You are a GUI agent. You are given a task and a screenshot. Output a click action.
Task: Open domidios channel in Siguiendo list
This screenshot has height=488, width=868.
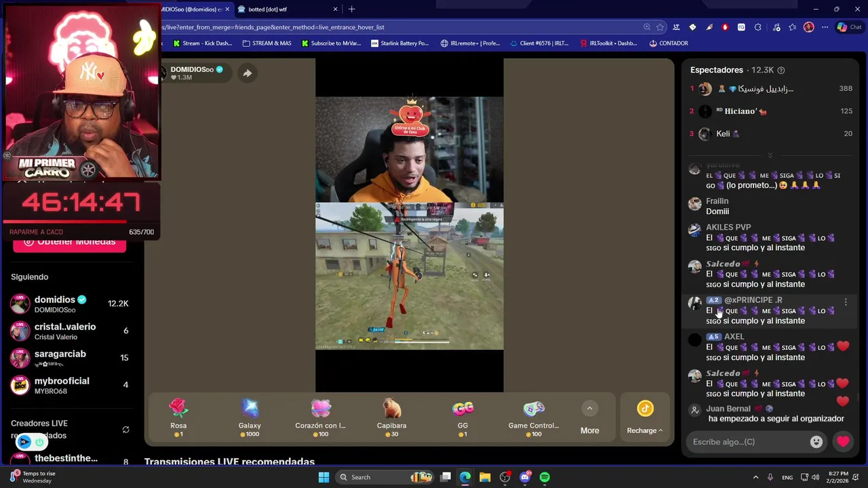pyautogui.click(x=71, y=304)
